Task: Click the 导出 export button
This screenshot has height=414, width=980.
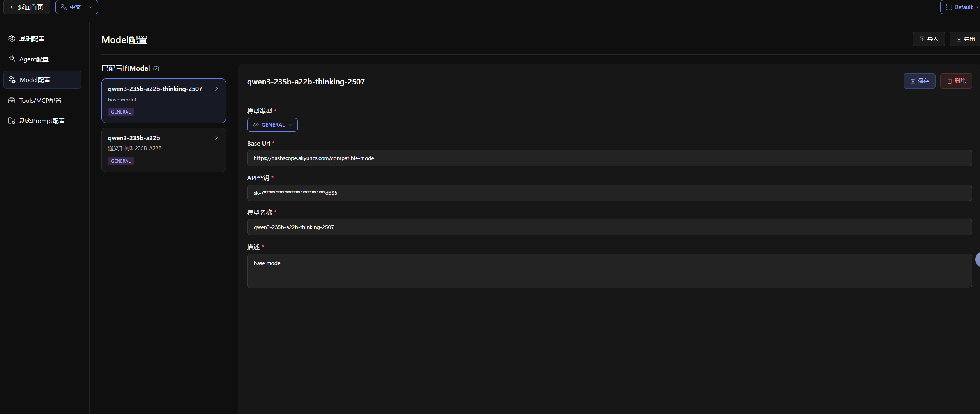Action: (965, 39)
